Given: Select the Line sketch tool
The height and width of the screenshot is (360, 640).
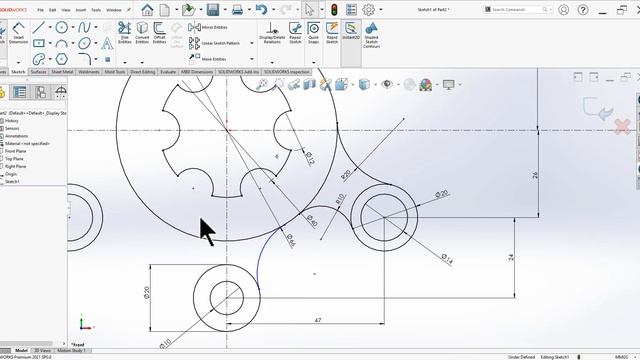Looking at the screenshot, I should tap(39, 27).
